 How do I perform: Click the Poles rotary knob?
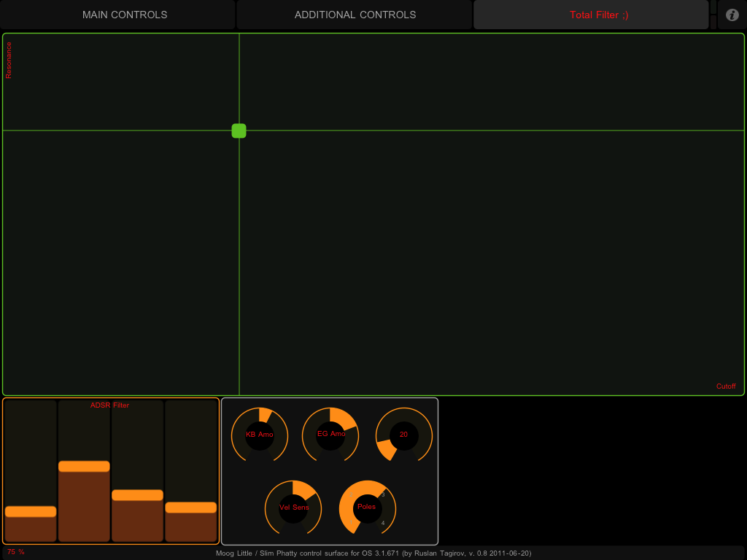pyautogui.click(x=367, y=507)
